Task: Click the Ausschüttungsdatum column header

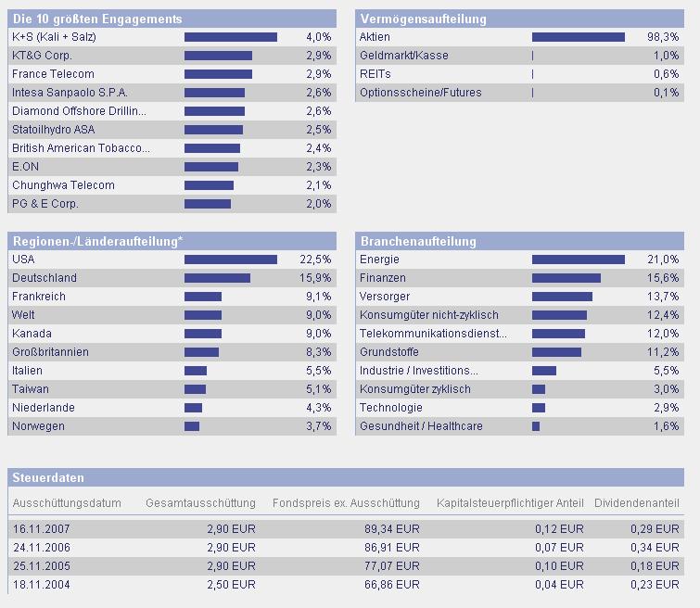Action: pos(67,503)
